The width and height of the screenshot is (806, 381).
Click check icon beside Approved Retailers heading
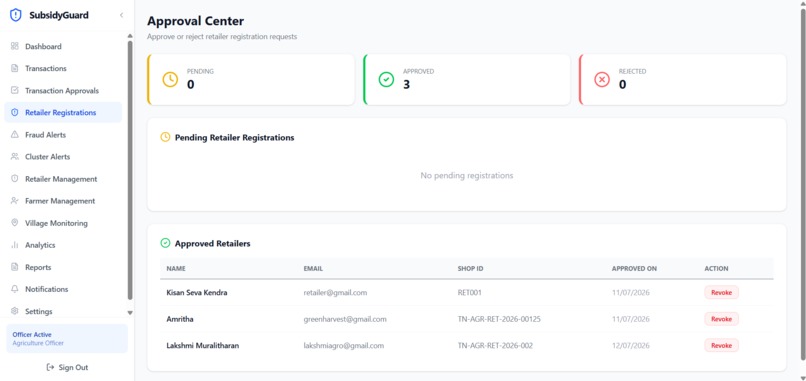[x=165, y=243]
